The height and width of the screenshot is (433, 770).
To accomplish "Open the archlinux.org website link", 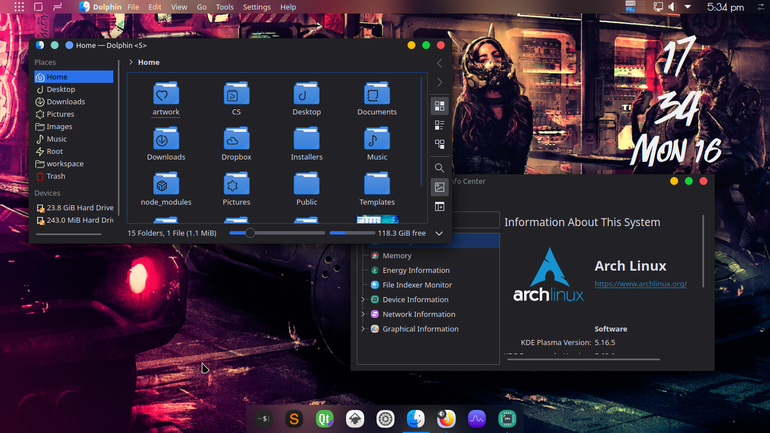I will click(x=640, y=284).
